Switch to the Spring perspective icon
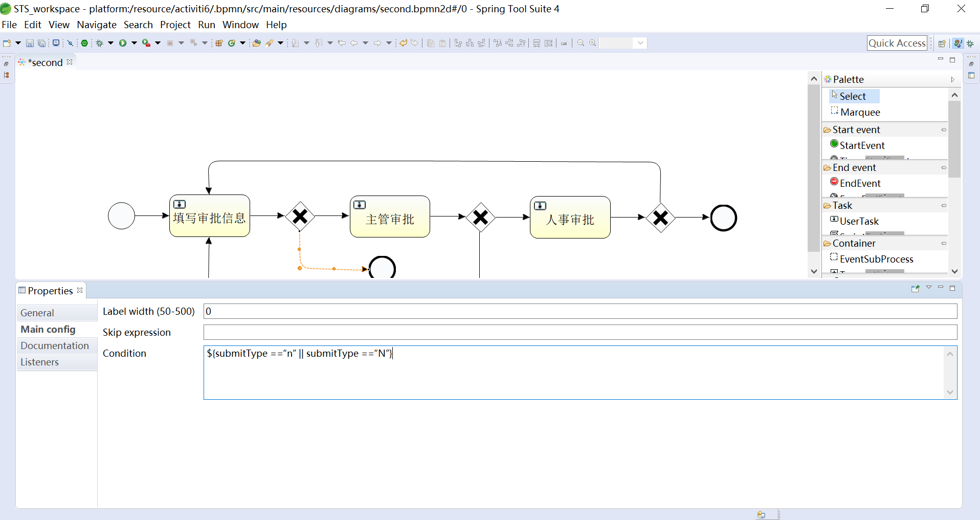The image size is (980, 520). pos(958,44)
